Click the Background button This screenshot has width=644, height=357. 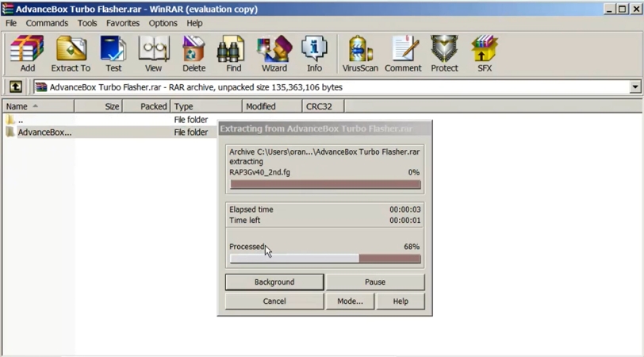pyautogui.click(x=274, y=282)
